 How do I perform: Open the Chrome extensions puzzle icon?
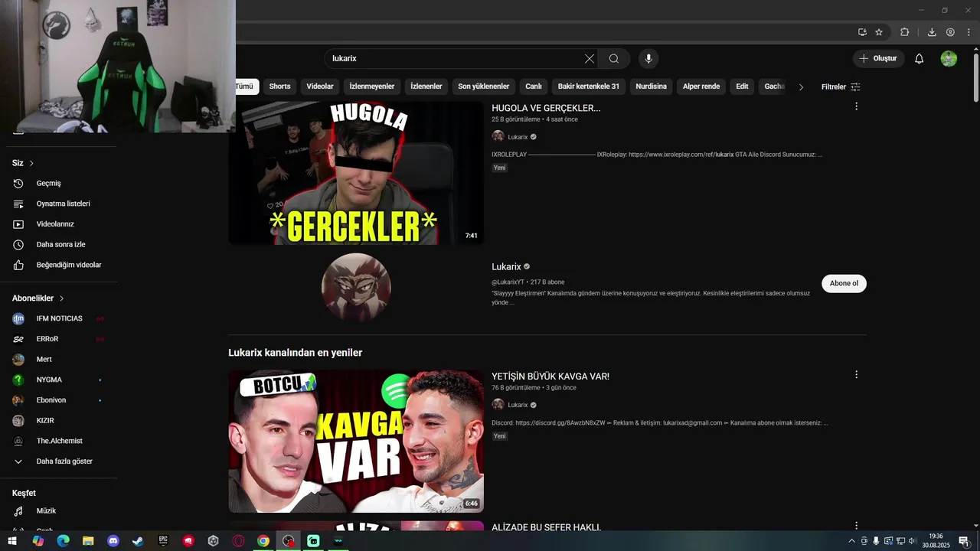(904, 32)
